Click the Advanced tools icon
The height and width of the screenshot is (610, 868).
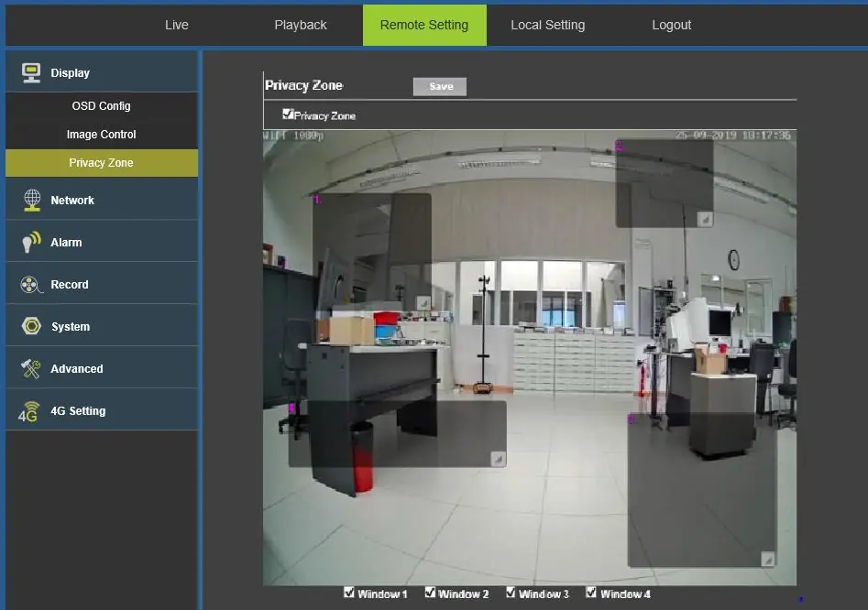pos(31,368)
